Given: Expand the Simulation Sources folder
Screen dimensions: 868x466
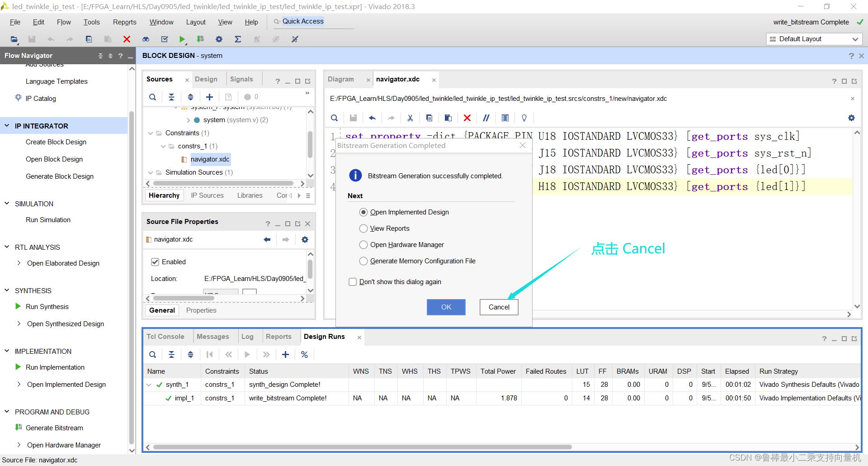Looking at the screenshot, I should [151, 172].
